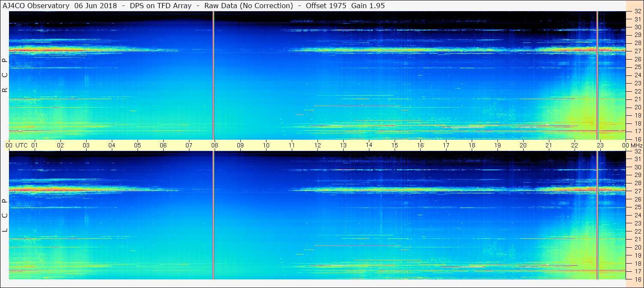The image size is (644, 288).
Task: Click hour 04 on the UTC time axis
Action: tap(112, 145)
